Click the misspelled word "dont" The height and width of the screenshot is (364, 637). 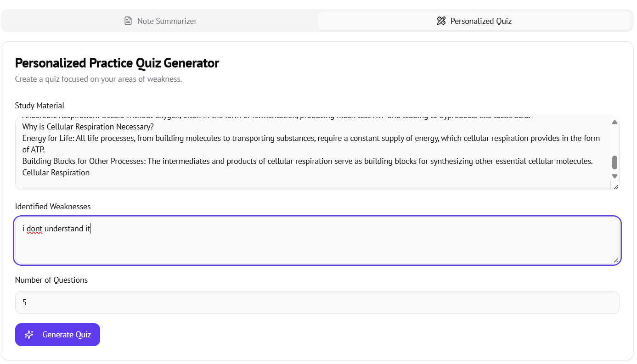click(34, 229)
